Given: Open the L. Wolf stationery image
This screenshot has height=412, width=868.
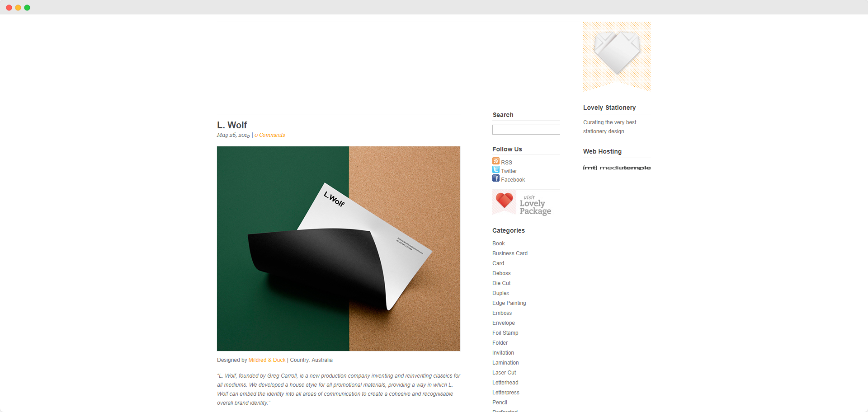Looking at the screenshot, I should 339,248.
